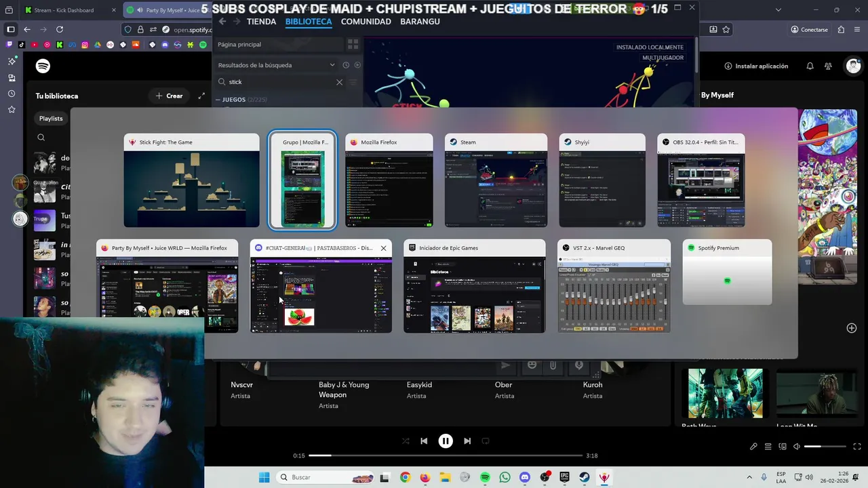Switch the Spotify player to full screen
This screenshot has height=488, width=868.
(857, 447)
